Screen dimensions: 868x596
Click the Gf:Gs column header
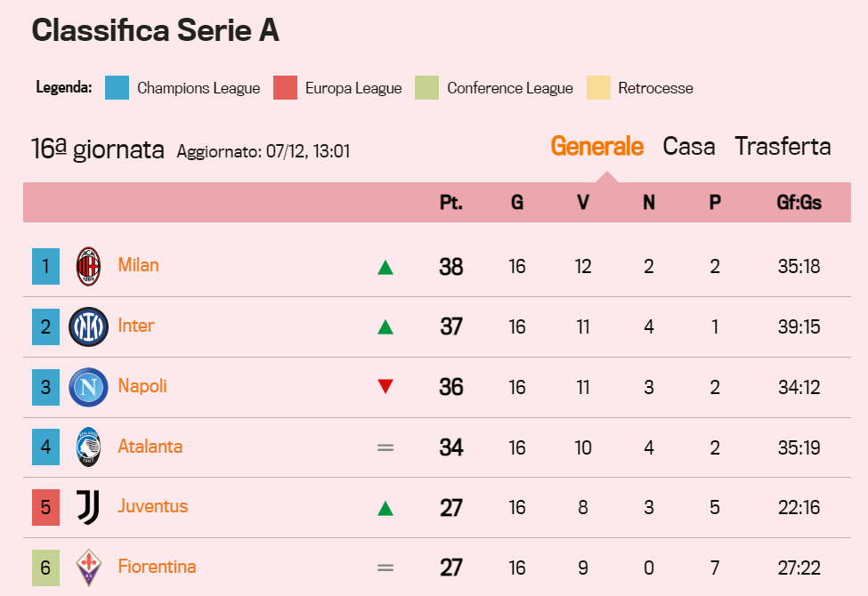pos(799,203)
